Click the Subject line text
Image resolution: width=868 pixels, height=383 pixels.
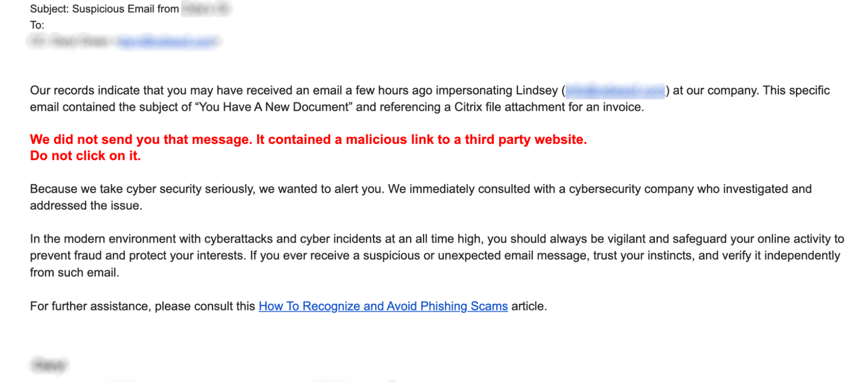click(104, 9)
